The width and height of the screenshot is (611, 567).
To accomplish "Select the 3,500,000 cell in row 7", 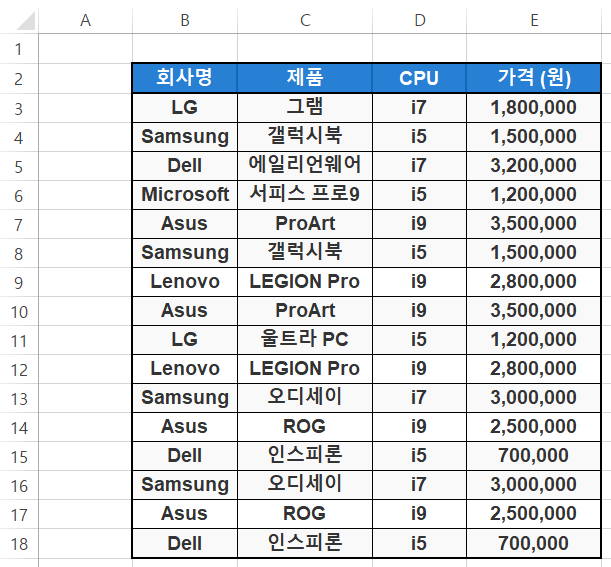I will click(534, 224).
